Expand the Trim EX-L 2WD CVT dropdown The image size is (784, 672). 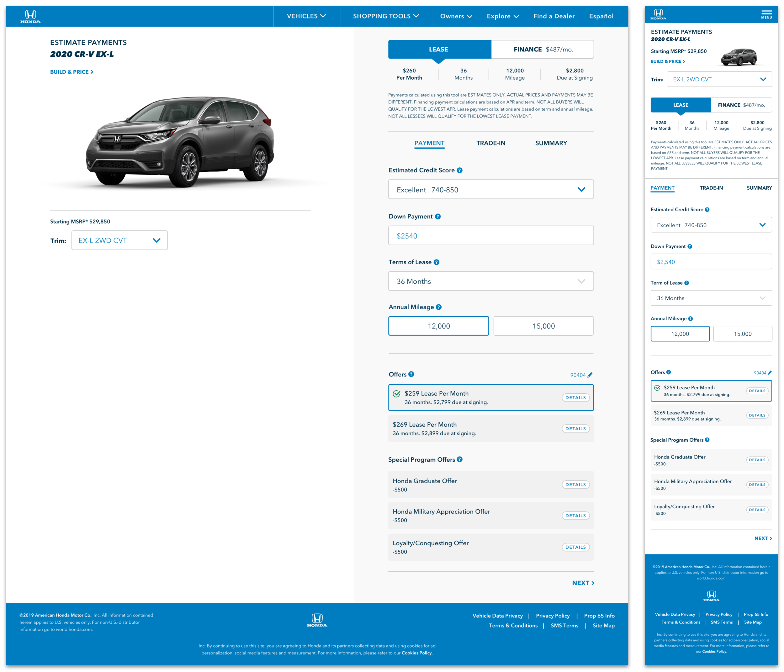(119, 240)
